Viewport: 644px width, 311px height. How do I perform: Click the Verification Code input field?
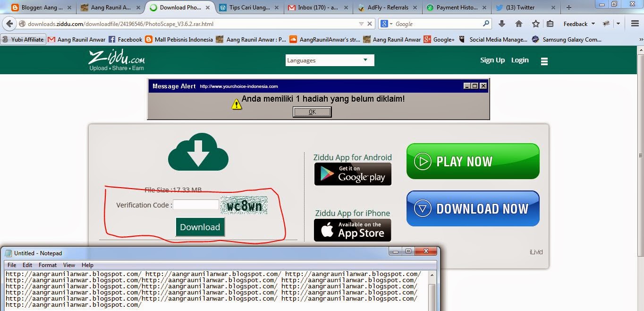tap(195, 205)
